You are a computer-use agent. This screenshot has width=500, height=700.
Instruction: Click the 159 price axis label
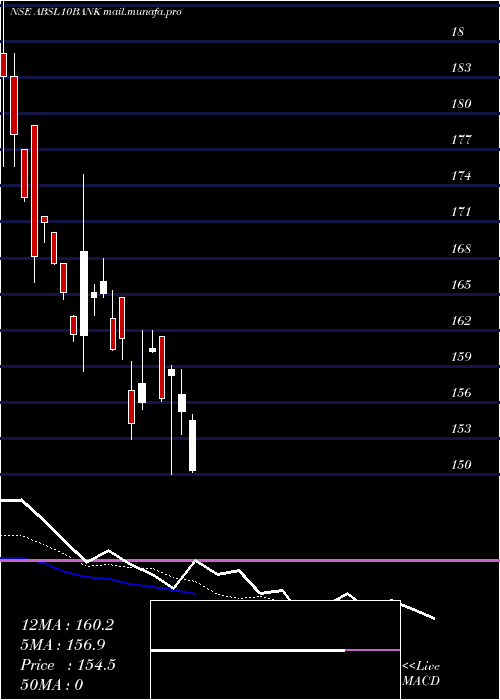[x=461, y=357]
